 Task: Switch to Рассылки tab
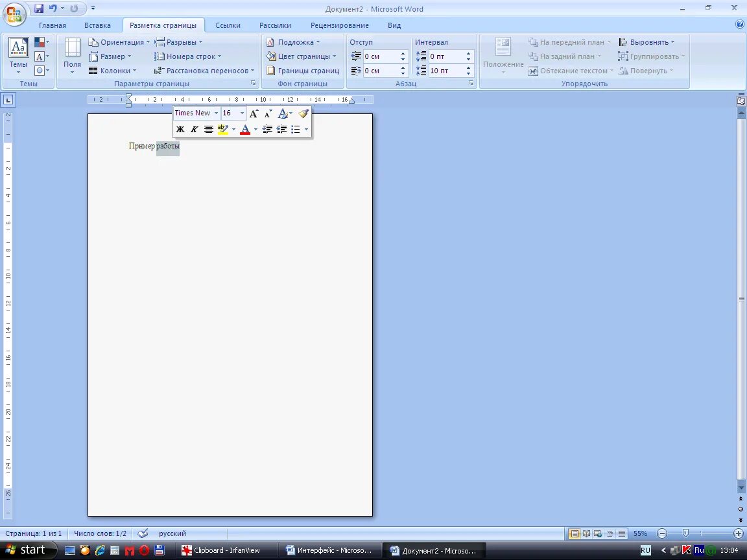point(275,25)
